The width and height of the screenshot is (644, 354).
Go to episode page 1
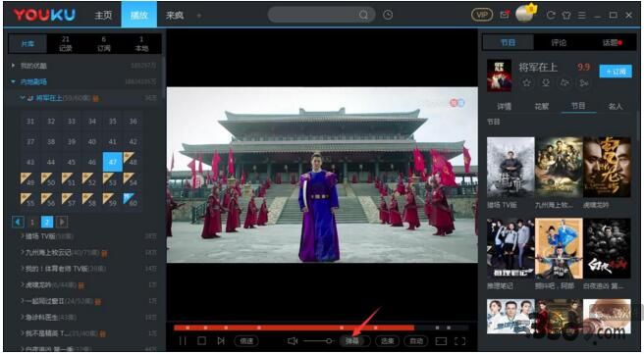[32, 222]
